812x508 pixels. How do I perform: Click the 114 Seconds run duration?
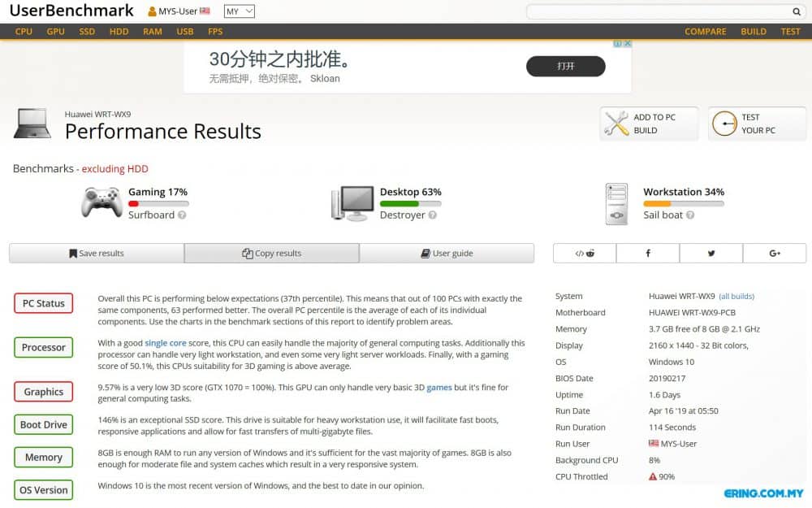[x=672, y=428]
